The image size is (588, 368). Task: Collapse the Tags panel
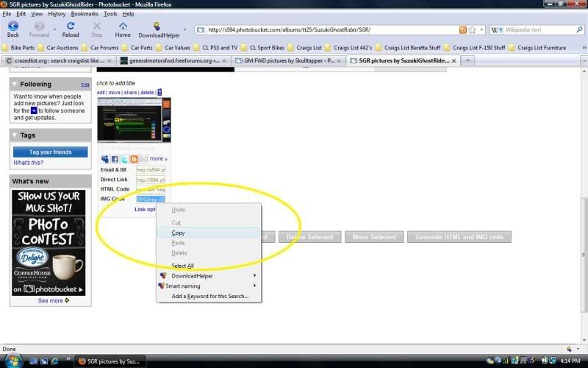16,135
